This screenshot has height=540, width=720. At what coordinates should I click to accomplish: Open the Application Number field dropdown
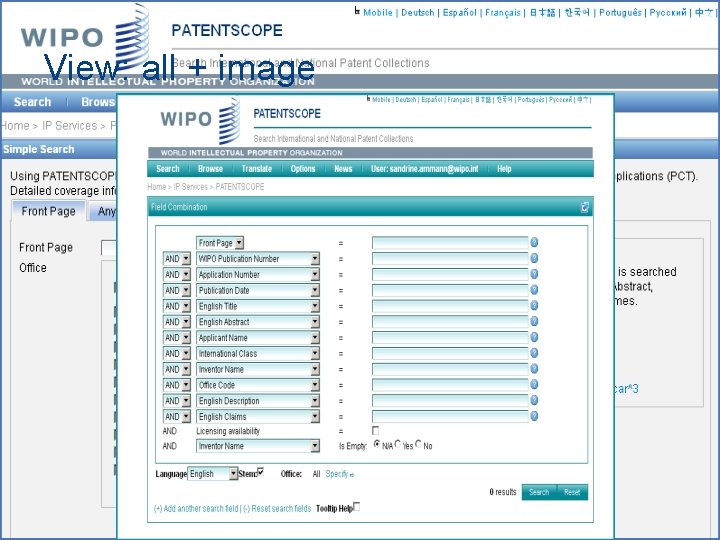pos(258,275)
